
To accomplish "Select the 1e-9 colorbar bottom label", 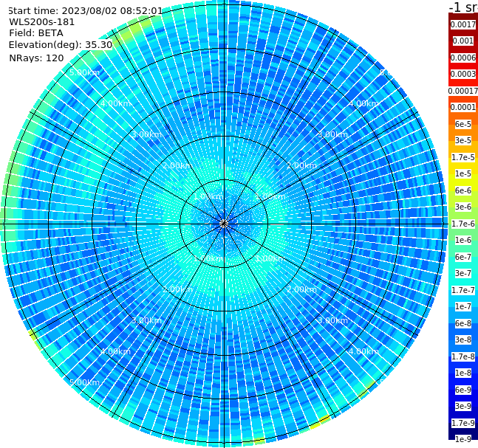I will click(x=463, y=439).
